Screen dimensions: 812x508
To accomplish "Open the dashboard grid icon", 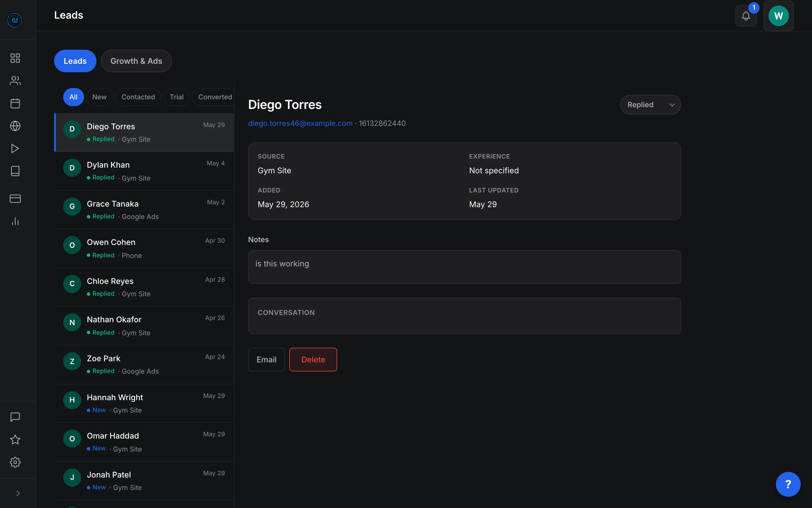I will pos(15,58).
